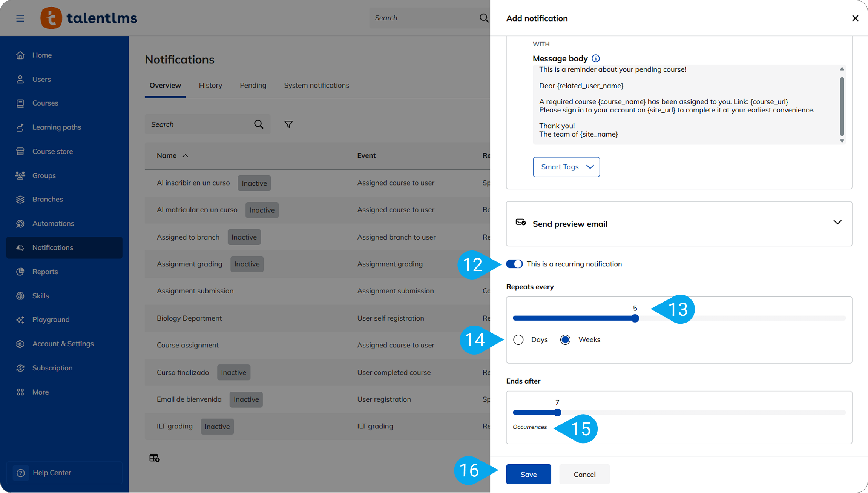Click the table export icon below list

pos(154,458)
